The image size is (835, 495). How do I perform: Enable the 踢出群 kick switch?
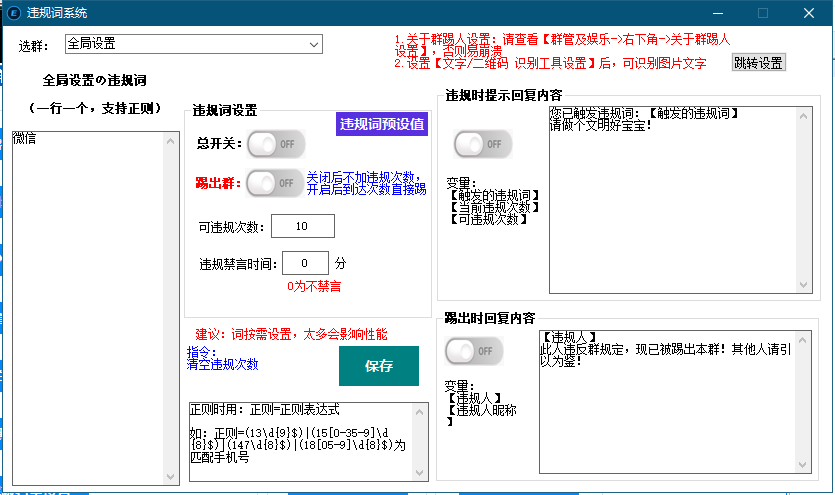(275, 183)
